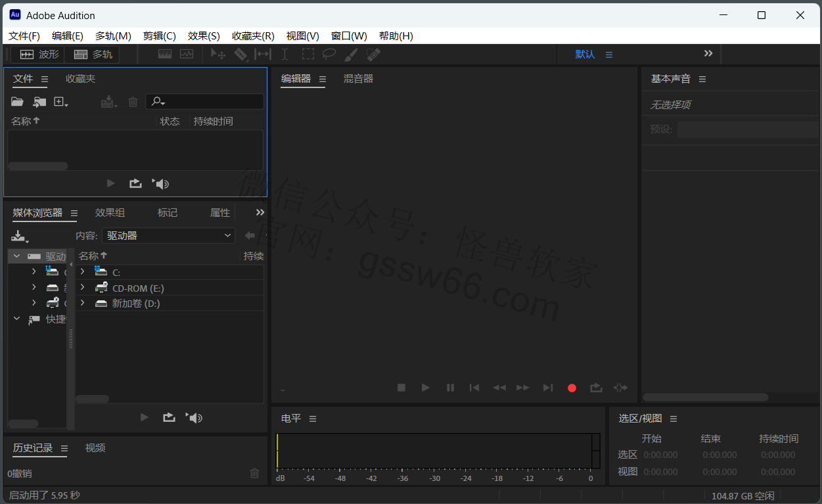Collapse the 快捷 shortcuts tree node
Screen dimensions: 822x504
click(x=17, y=319)
